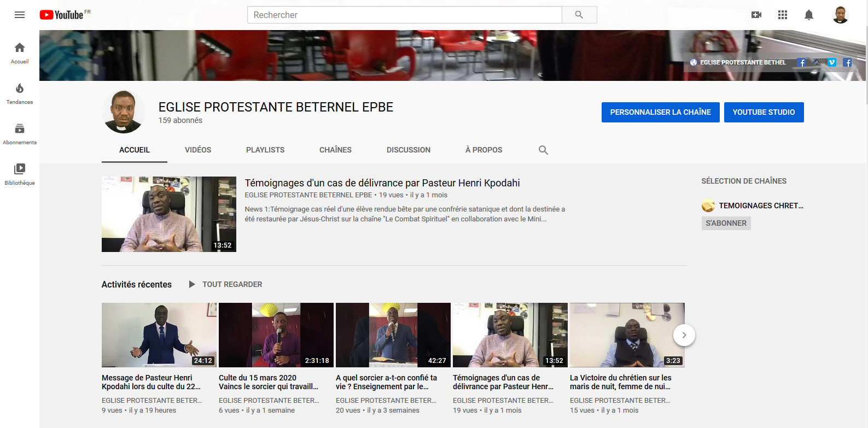
Task: Open YOUTUBE STUDIO
Action: pos(764,112)
